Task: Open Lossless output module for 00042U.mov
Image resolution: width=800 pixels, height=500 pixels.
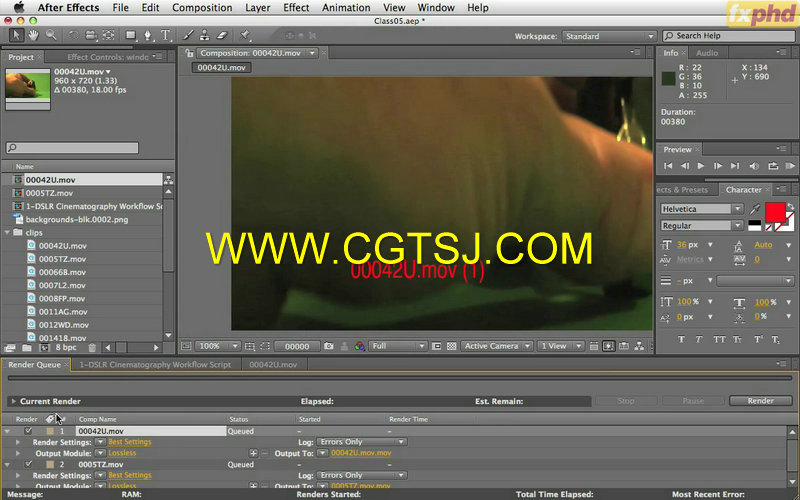Action: coord(122,453)
